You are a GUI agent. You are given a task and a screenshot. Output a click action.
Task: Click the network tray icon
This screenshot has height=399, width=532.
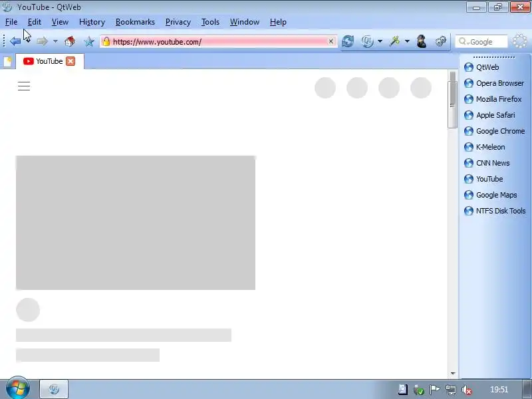[x=451, y=390]
